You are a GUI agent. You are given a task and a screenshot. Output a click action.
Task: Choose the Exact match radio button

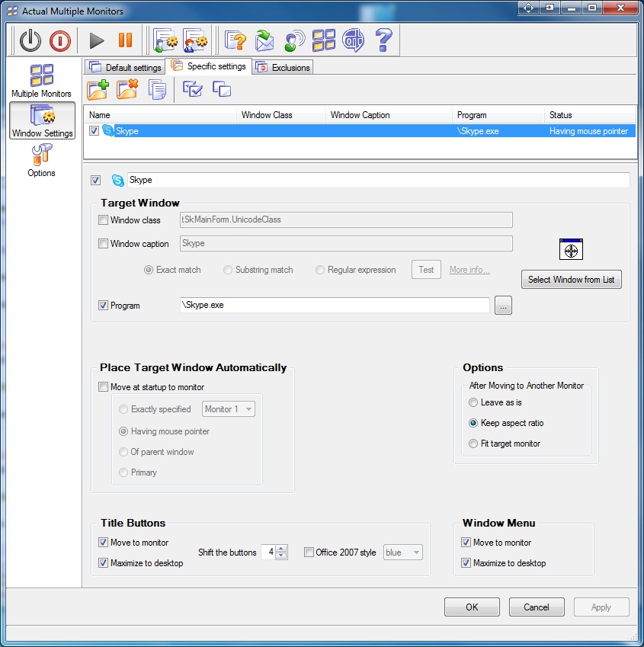[x=149, y=270]
